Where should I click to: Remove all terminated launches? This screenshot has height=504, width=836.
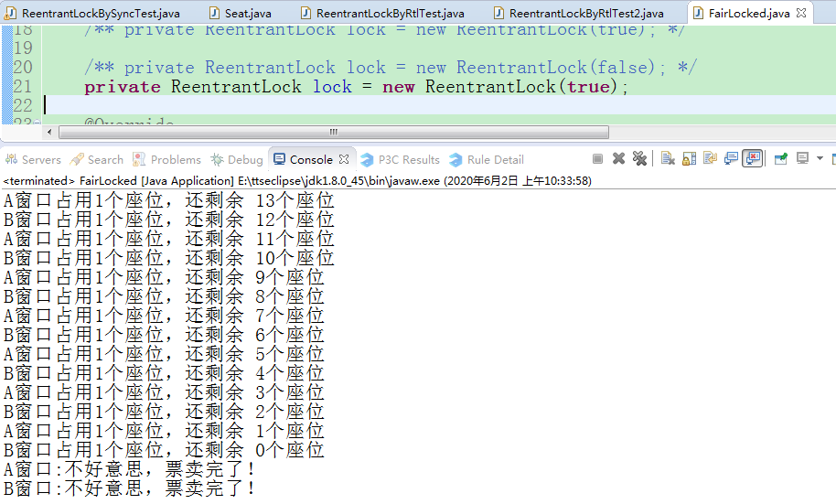point(639,159)
